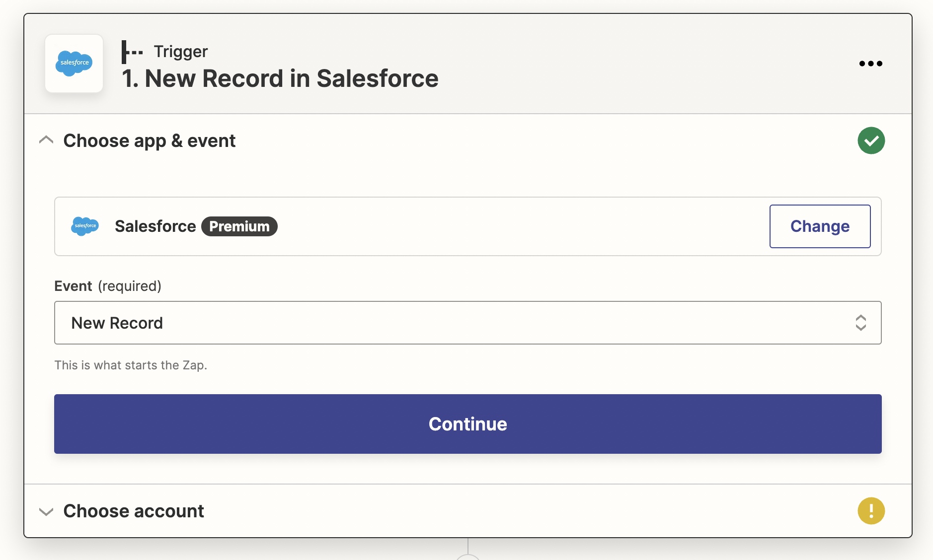Viewport: 933px width, 560px height.
Task: Select the Salesforce icon in the app row
Action: click(85, 226)
